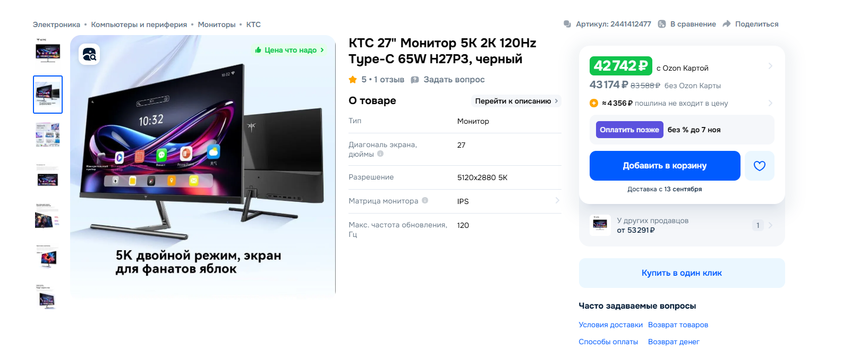Click the compare icon next to В сравнение
Image resolution: width=868 pixels, height=357 pixels.
[662, 24]
